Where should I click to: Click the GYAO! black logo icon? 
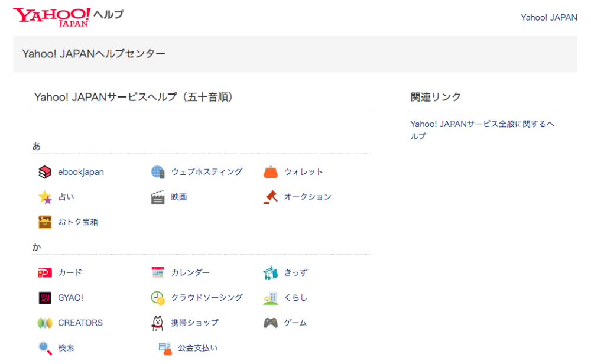coord(45,298)
